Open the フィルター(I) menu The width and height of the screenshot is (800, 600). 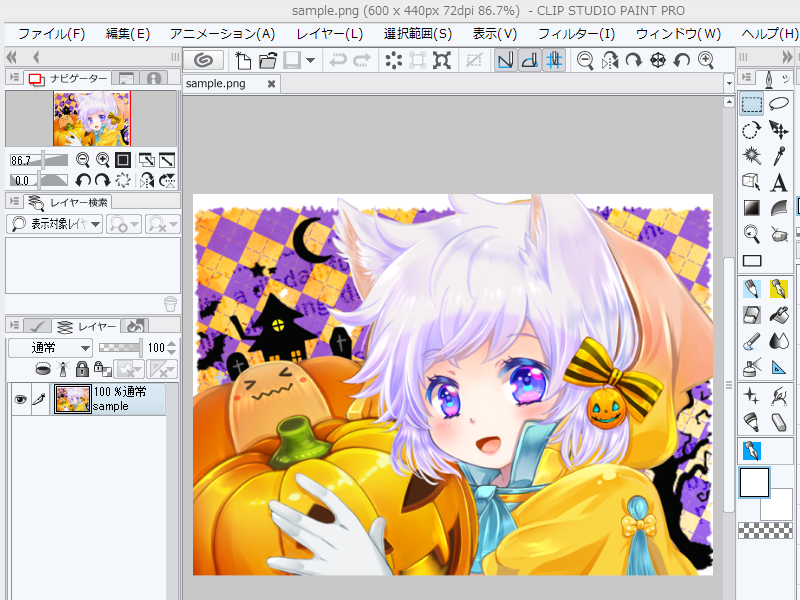tap(577, 34)
